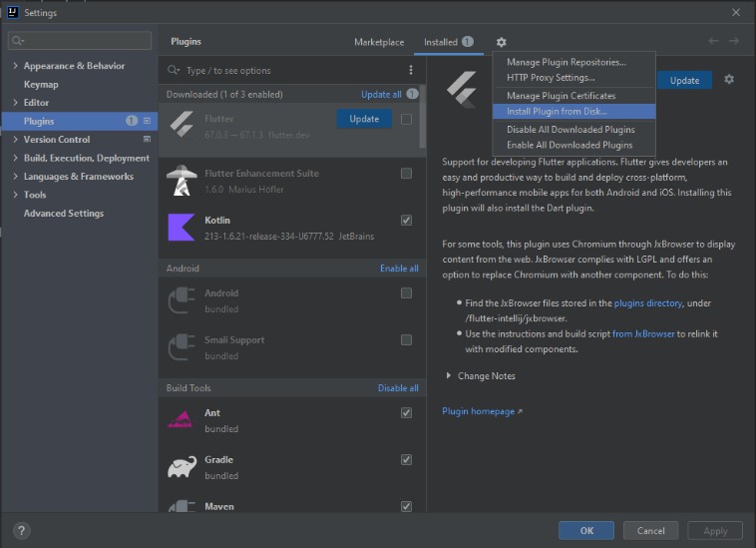Click the Flutter logo in plugin list
Screen dimensions: 756x548
pos(182,125)
